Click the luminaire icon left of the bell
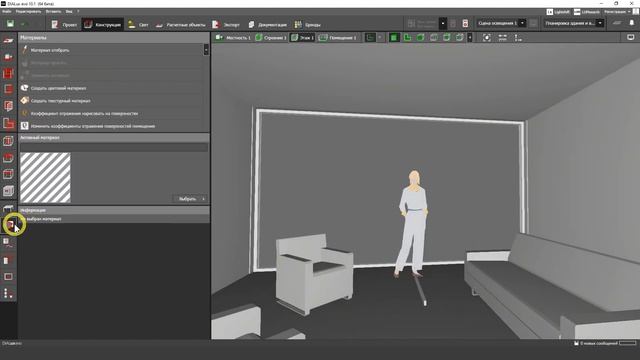 pyautogui.click(x=617, y=23)
